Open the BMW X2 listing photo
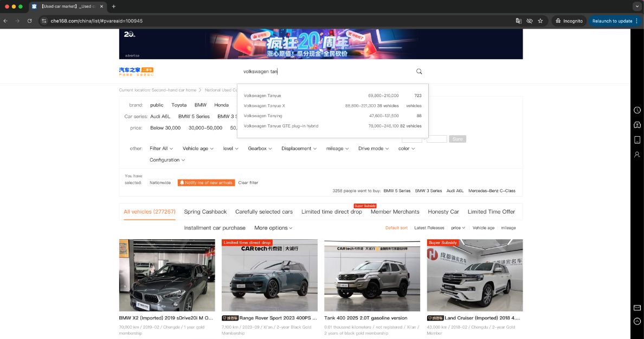The width and height of the screenshot is (644, 339). pyautogui.click(x=167, y=276)
